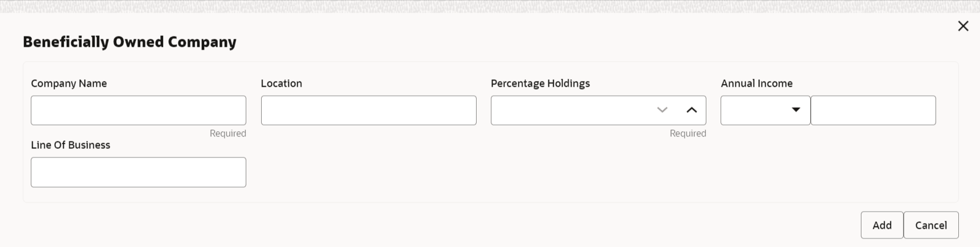
Task: Focus the Company Name text field
Action: (139, 111)
